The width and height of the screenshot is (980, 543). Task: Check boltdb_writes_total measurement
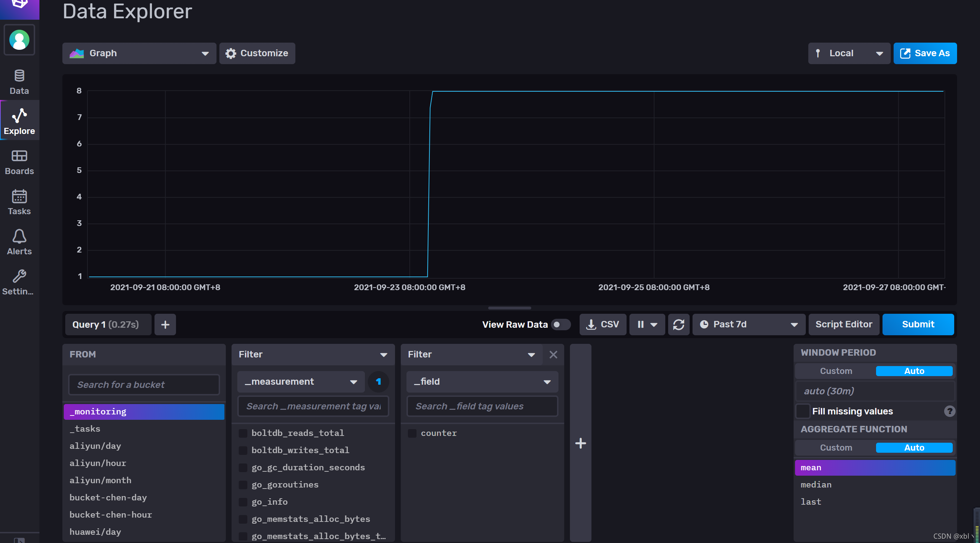(243, 450)
